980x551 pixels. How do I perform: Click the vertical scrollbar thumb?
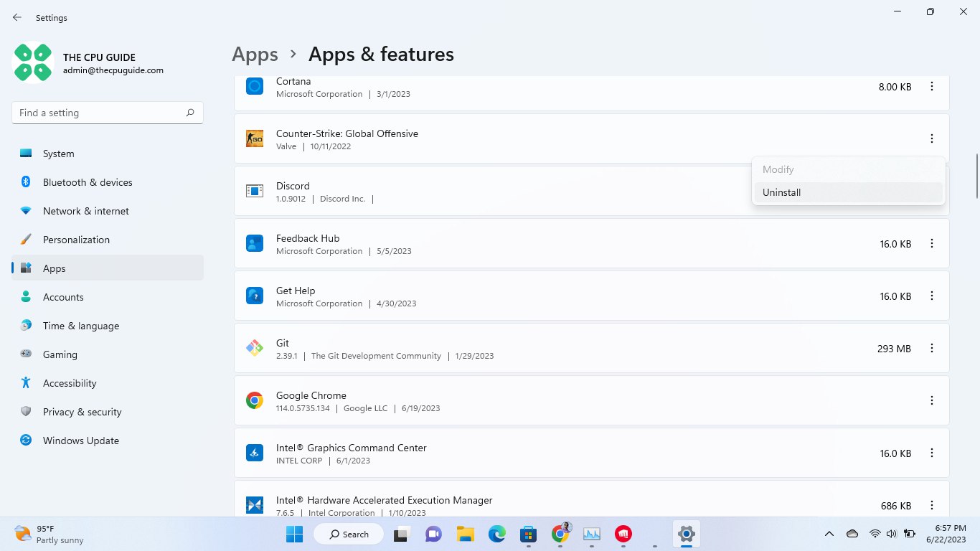[976, 176]
